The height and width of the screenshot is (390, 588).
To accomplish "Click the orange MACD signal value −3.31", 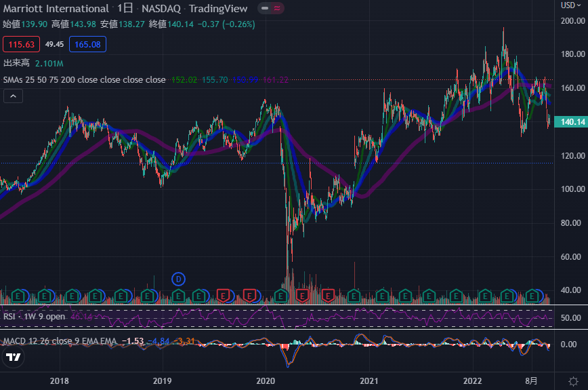I will click(x=184, y=341).
